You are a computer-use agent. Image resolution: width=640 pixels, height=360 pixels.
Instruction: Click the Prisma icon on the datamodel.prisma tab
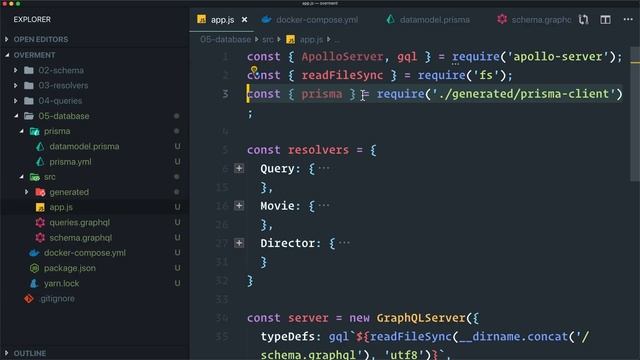click(391, 19)
